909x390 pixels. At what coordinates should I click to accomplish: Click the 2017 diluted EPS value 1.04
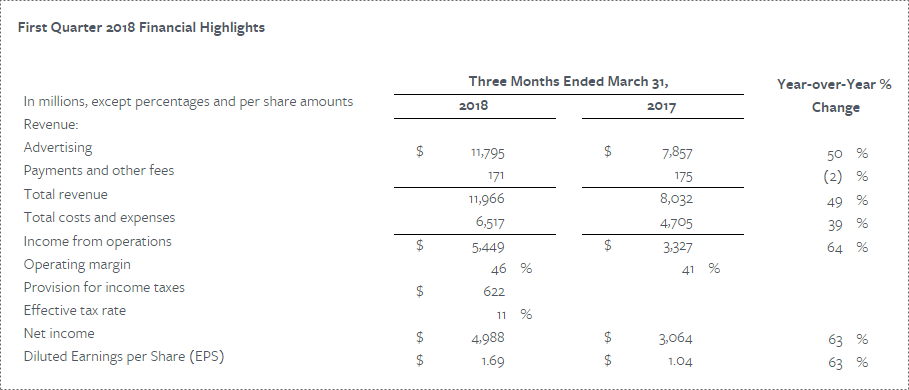tap(678, 362)
